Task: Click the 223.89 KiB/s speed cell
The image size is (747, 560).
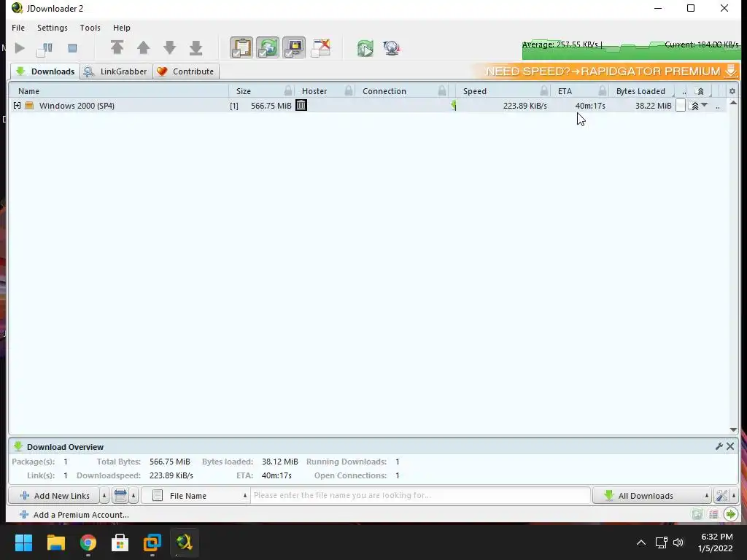Action: [525, 106]
